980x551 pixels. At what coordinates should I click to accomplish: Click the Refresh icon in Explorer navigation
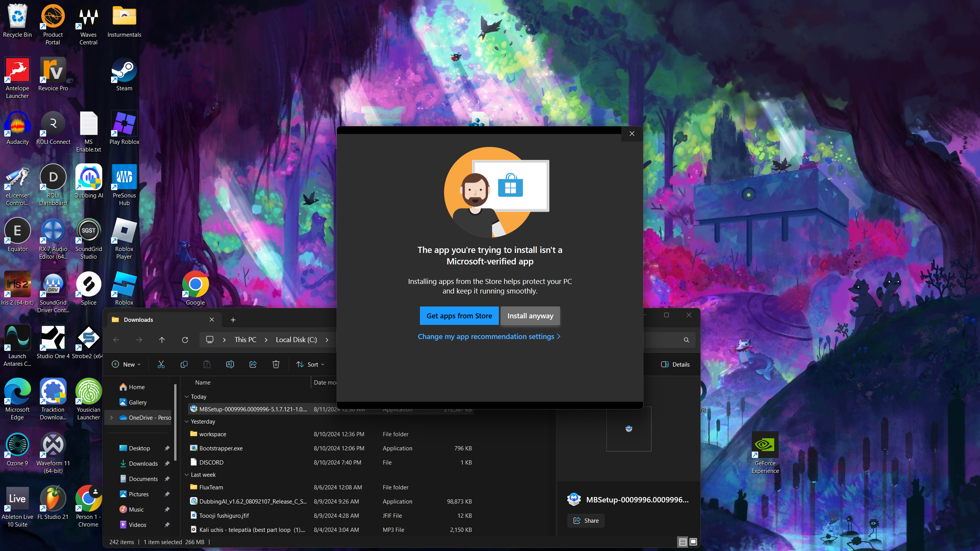(x=185, y=340)
